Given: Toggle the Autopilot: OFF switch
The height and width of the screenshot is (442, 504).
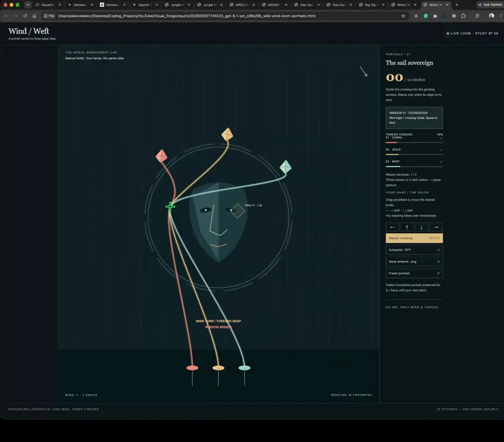Looking at the screenshot, I should click(x=414, y=250).
